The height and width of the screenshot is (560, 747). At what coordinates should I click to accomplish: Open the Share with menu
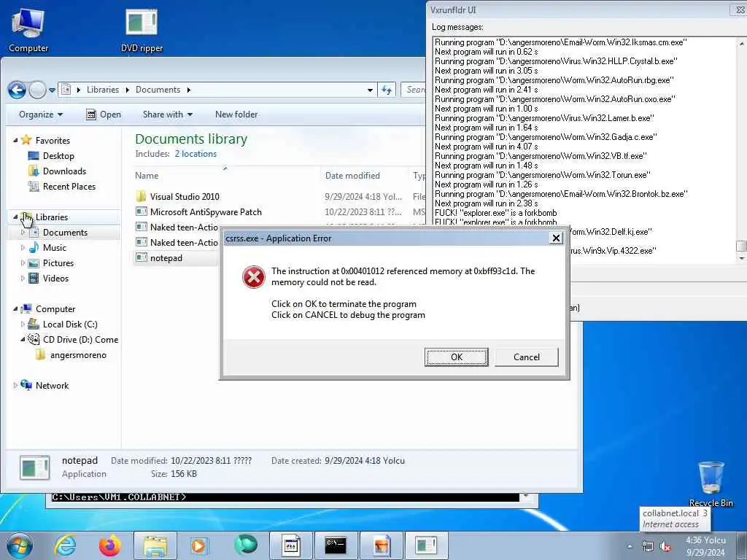(x=167, y=114)
